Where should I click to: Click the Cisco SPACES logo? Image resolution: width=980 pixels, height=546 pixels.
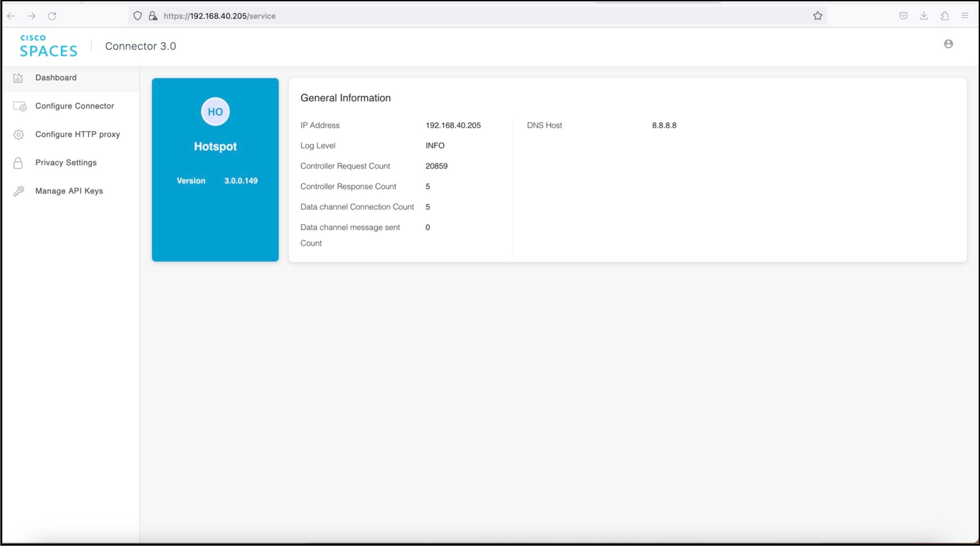tap(48, 45)
